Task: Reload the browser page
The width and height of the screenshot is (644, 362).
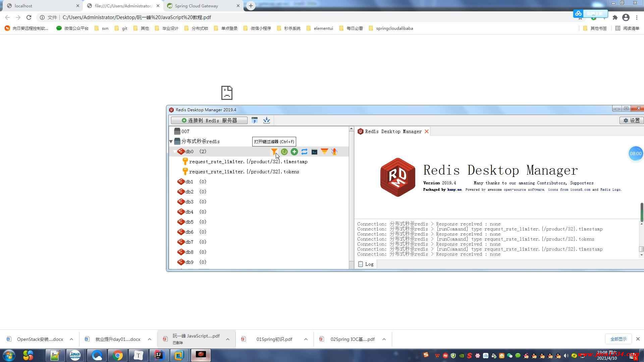Action: 29,17
